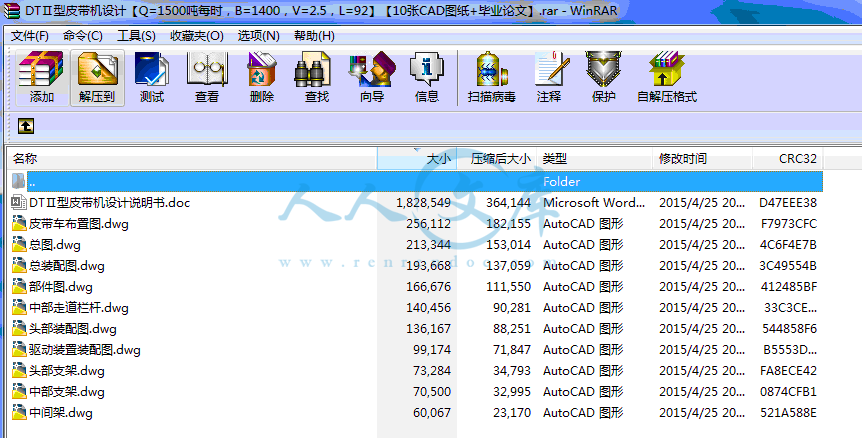This screenshot has height=438, width=862.
Task: Open the 帮助(H) menu
Action: (x=314, y=36)
